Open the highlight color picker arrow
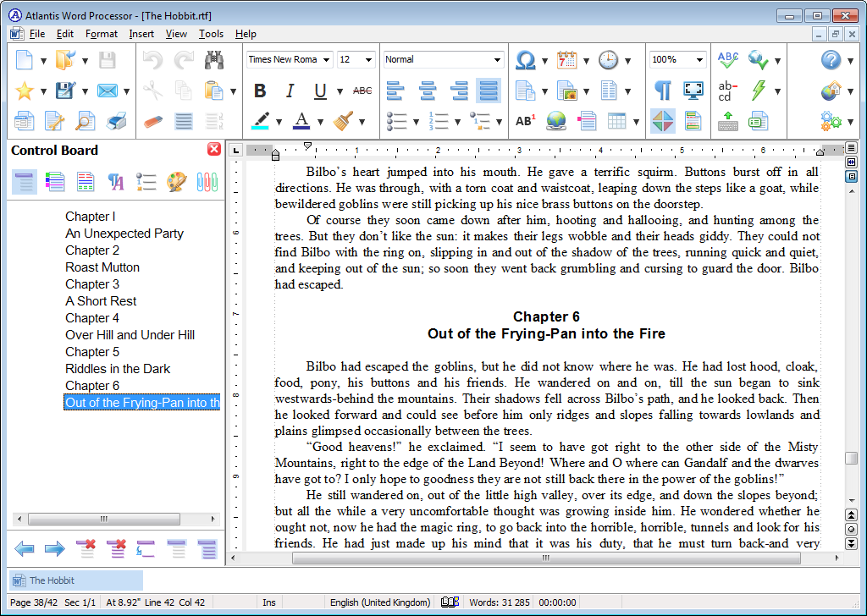The height and width of the screenshot is (616, 867). [278, 122]
